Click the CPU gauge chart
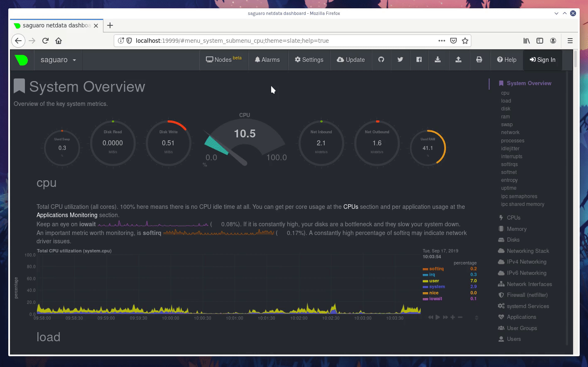Viewport: 588px width, 367px height. coord(245,141)
